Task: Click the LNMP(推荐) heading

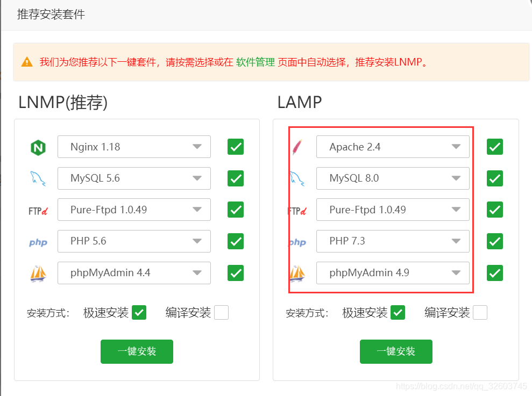Action: [63, 103]
